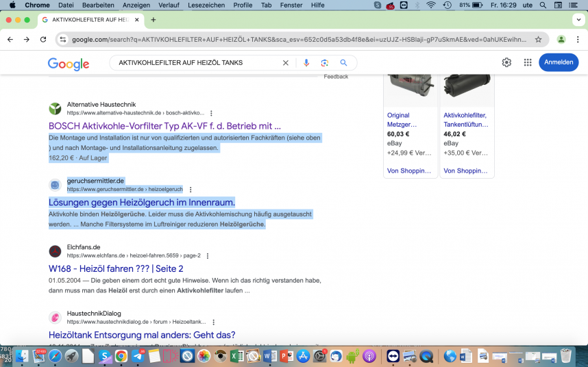Viewport: 588px width, 367px height.
Task: Go back to previous page
Action: (x=10, y=40)
